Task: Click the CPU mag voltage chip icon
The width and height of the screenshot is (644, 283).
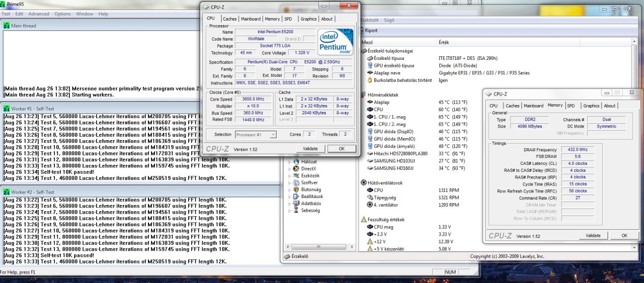Action: coord(370,227)
